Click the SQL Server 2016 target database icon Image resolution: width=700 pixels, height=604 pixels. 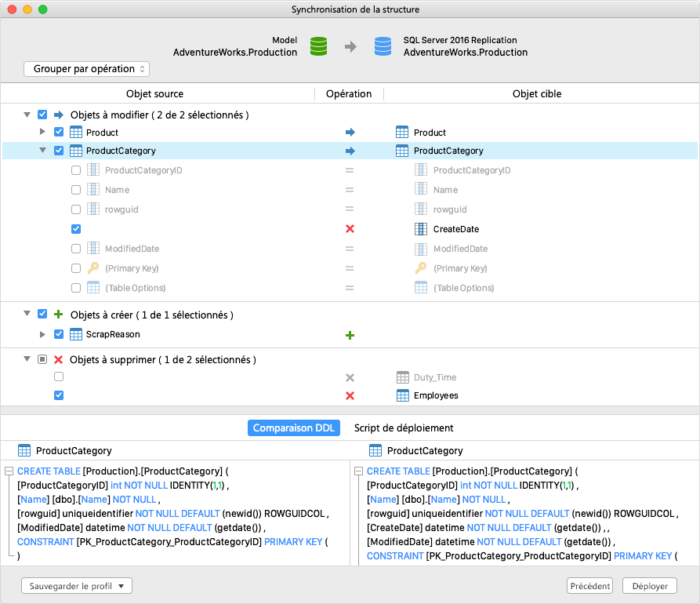[382, 45]
